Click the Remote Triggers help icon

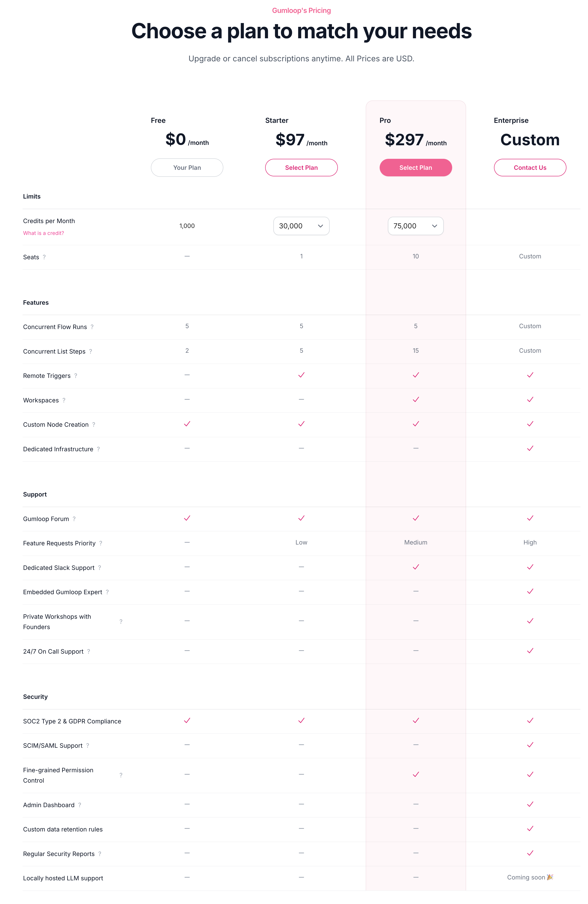pos(76,376)
